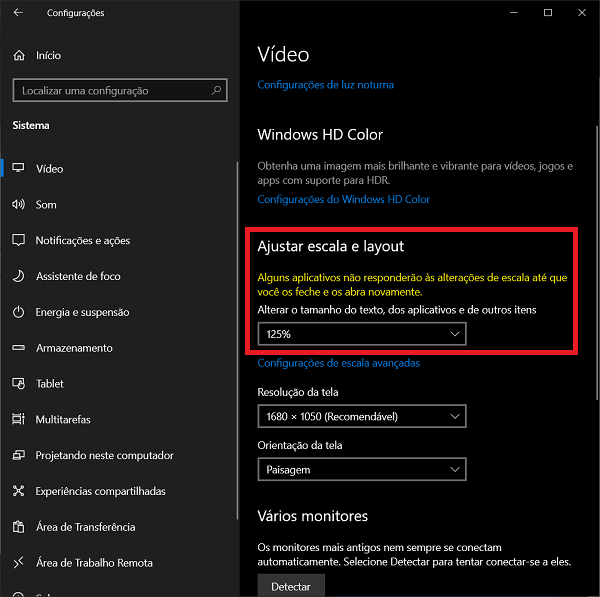Click the Notificações e ações icon
Image resolution: width=600 pixels, height=597 pixels.
17,241
